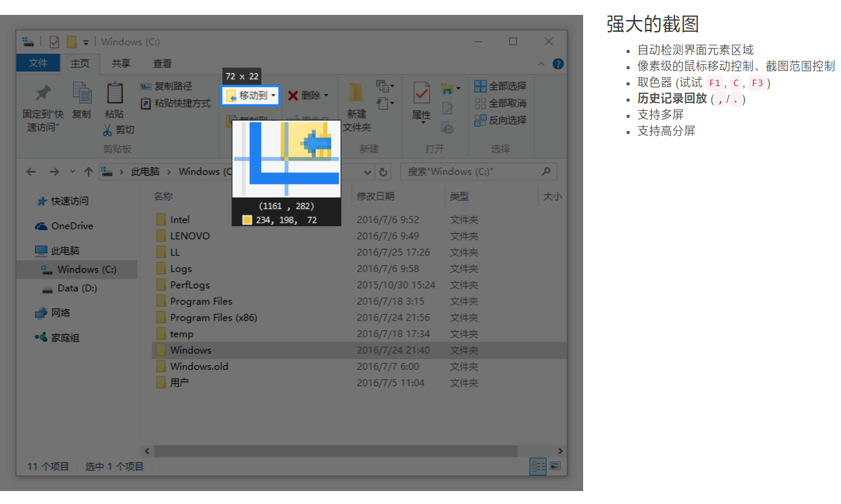Click the large Copy (复制) ribbon button
The image size is (841, 504).
coord(82,100)
